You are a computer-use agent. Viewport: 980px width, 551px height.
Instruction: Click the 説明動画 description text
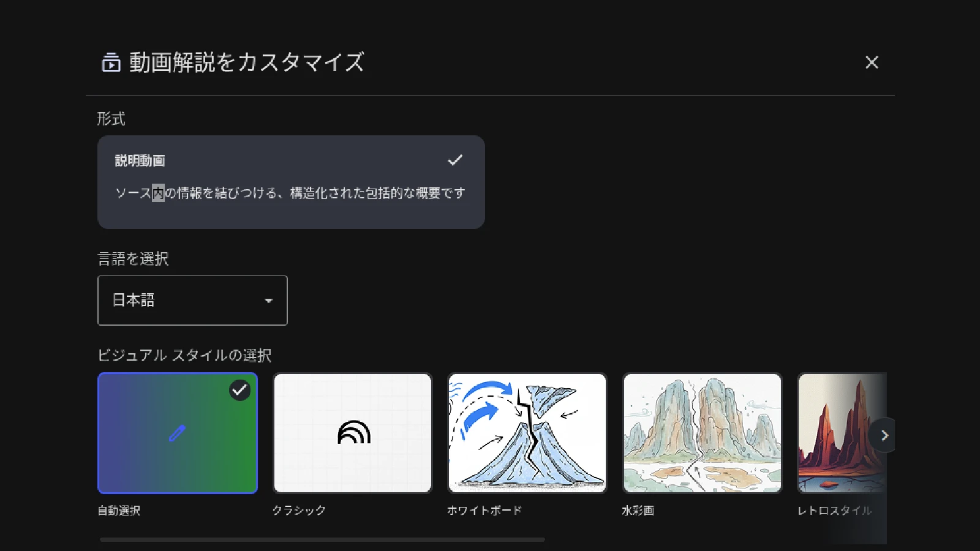click(x=290, y=193)
